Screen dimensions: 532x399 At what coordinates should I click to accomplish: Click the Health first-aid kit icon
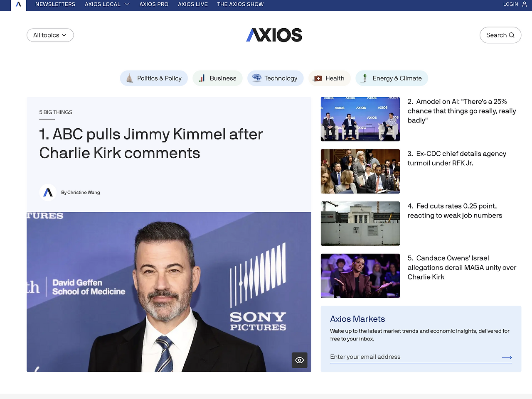[x=318, y=78]
